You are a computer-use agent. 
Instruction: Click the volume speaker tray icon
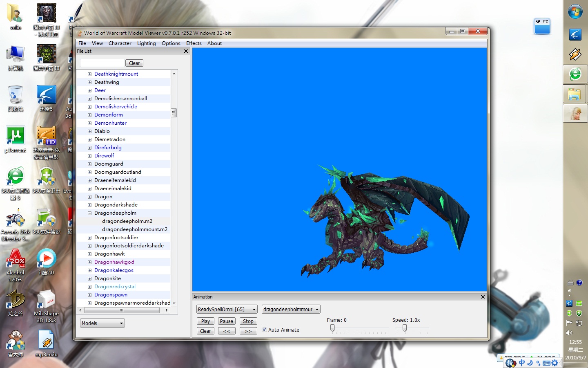pyautogui.click(x=569, y=333)
